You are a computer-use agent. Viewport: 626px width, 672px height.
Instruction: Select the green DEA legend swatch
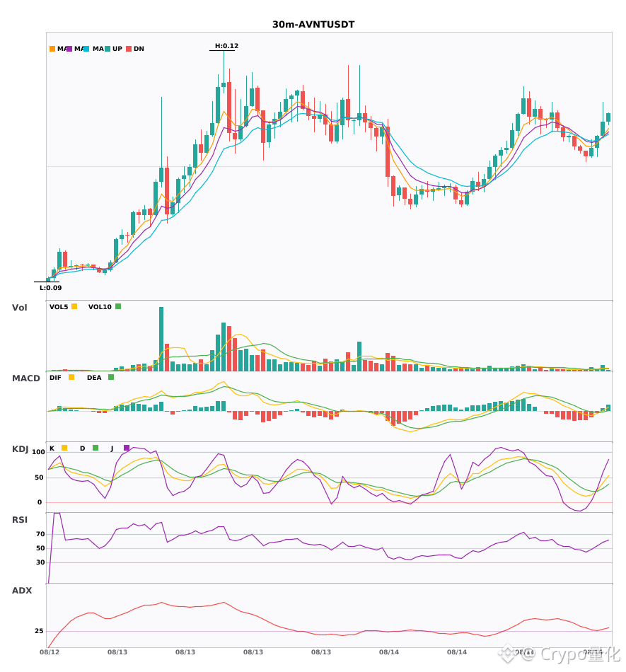[x=111, y=377]
